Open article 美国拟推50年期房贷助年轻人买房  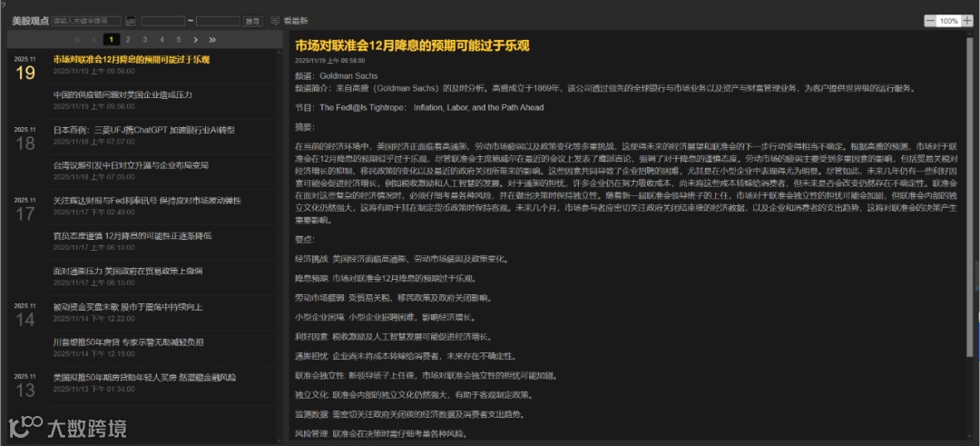point(144,378)
